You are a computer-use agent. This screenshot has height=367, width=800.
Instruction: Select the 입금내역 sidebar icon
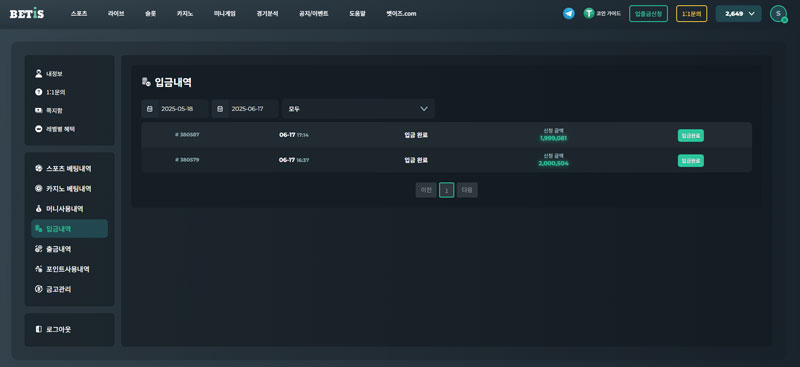coord(38,229)
